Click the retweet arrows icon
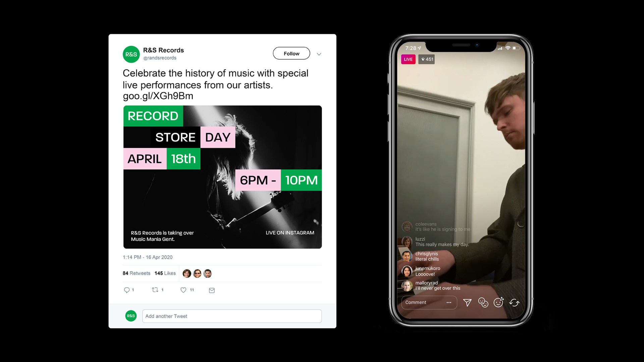Image resolution: width=644 pixels, height=362 pixels. click(x=155, y=290)
